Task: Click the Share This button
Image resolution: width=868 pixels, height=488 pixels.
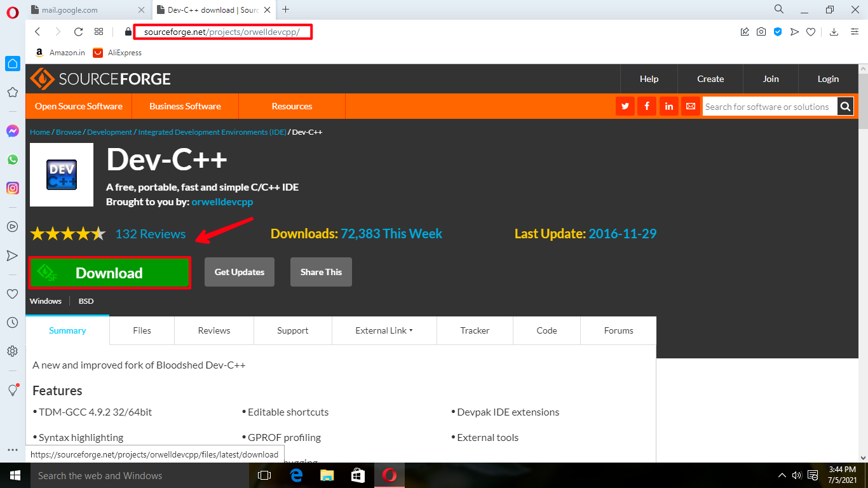Action: click(321, 272)
